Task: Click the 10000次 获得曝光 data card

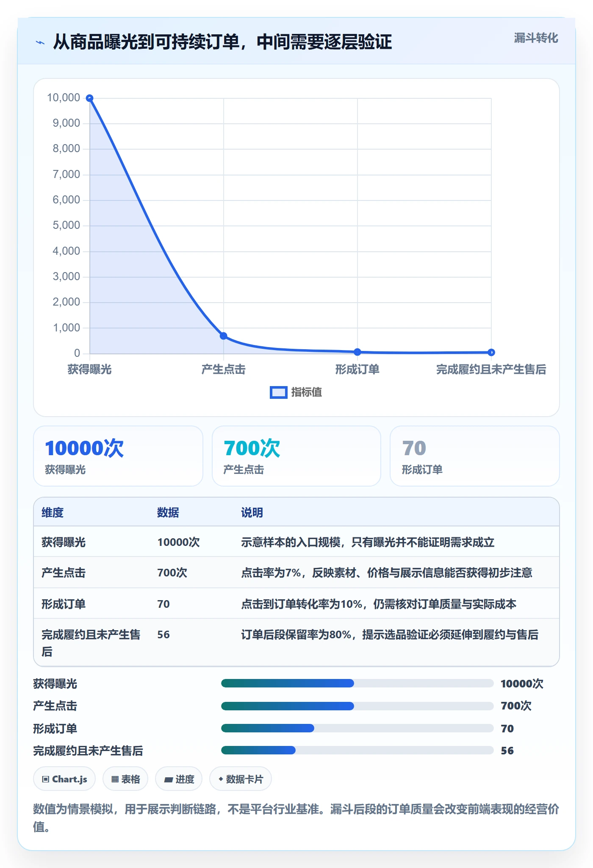Action: (x=118, y=456)
